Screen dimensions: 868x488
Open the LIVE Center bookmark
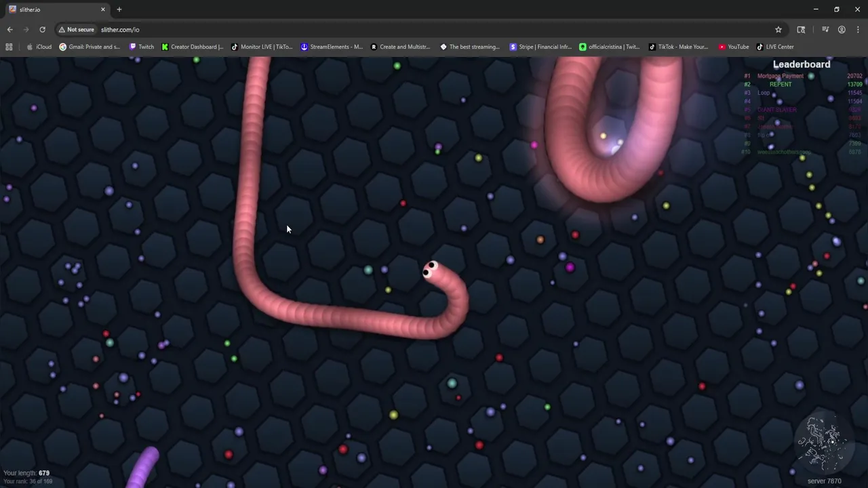(x=775, y=47)
